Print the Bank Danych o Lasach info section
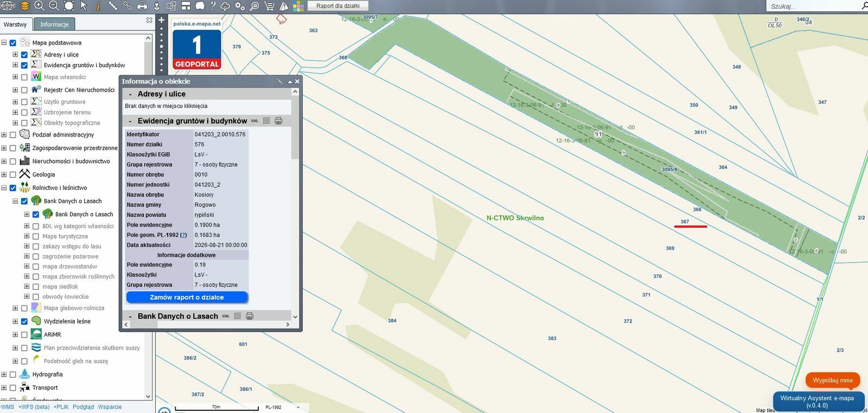868x413 pixels. click(250, 316)
